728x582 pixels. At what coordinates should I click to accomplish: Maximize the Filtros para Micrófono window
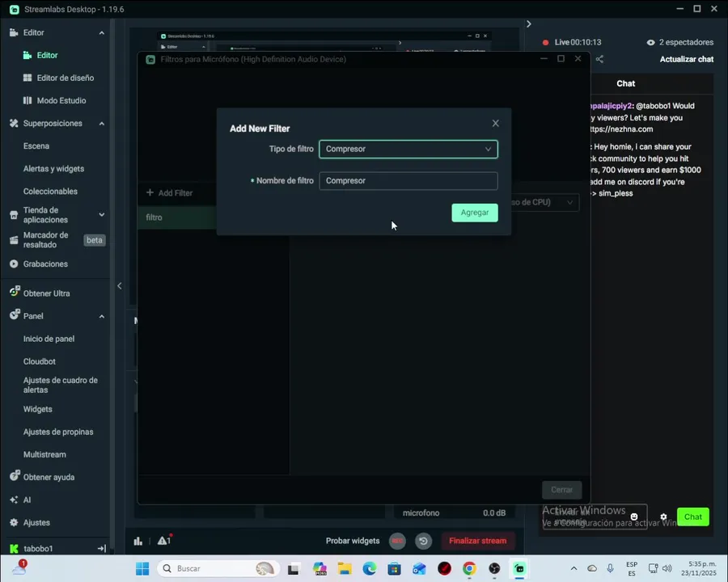click(x=561, y=59)
